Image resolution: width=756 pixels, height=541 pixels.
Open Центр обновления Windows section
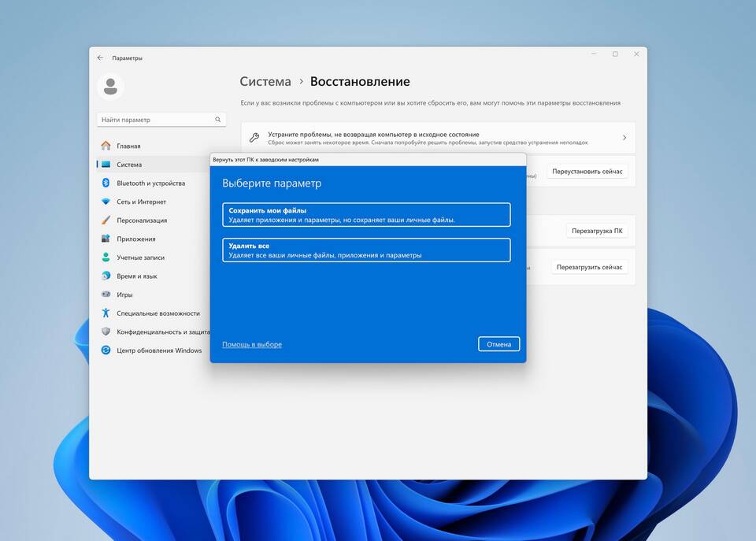click(159, 350)
